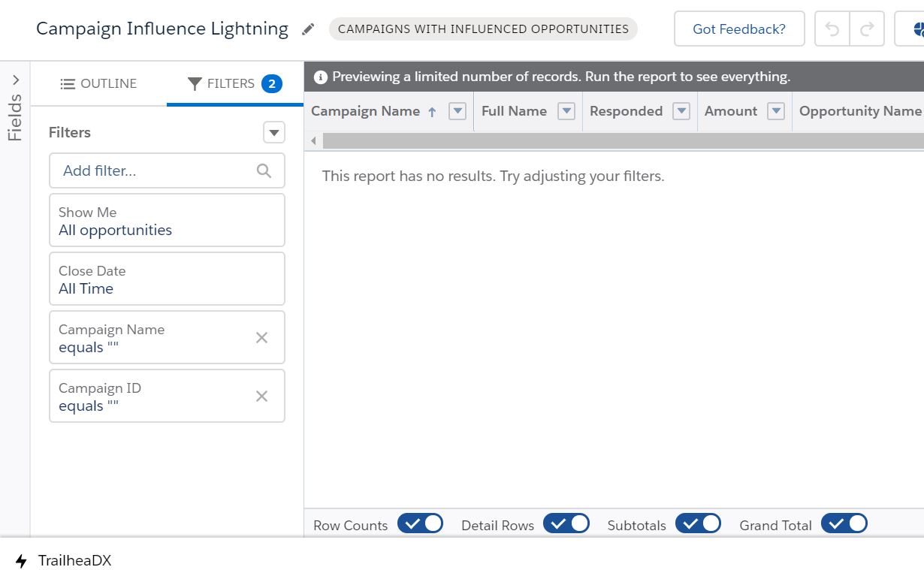Toggle Subtotals switch
This screenshot has height=570, width=924.
tap(698, 523)
